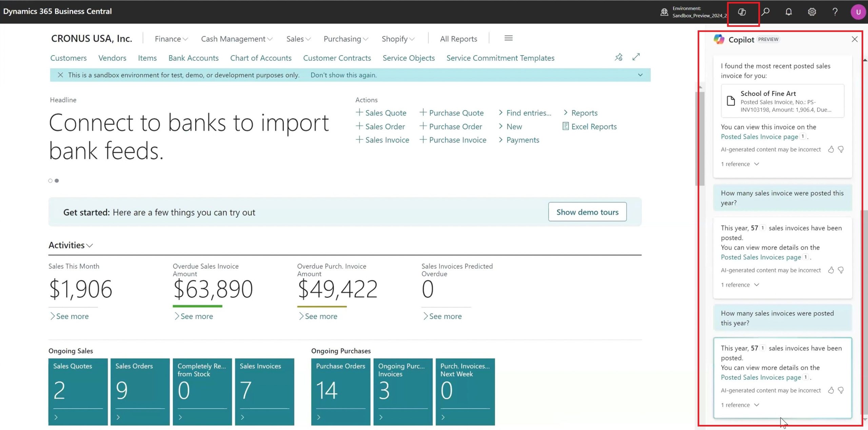
Task: Dismiss the sandbox notification X
Action: [60, 75]
